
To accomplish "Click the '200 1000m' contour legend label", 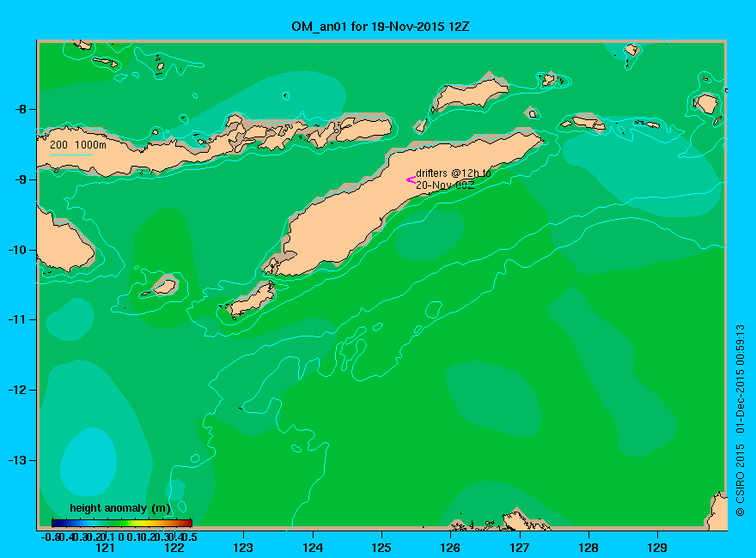I will (x=78, y=145).
